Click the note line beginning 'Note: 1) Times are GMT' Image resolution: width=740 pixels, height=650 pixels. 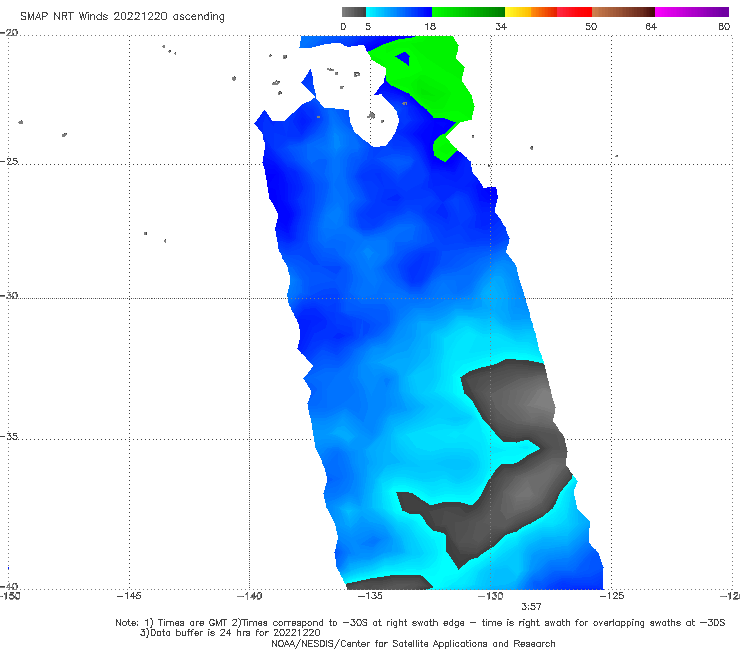point(420,623)
